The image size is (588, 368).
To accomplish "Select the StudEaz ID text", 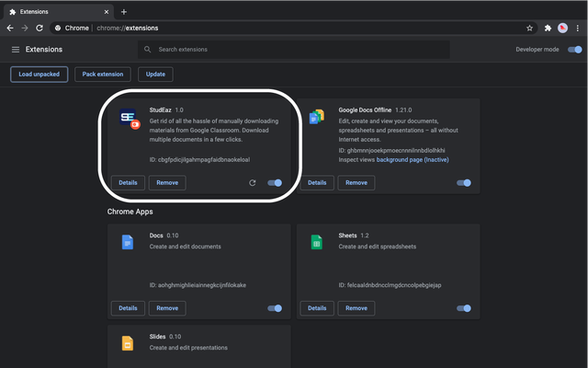I will click(x=199, y=160).
